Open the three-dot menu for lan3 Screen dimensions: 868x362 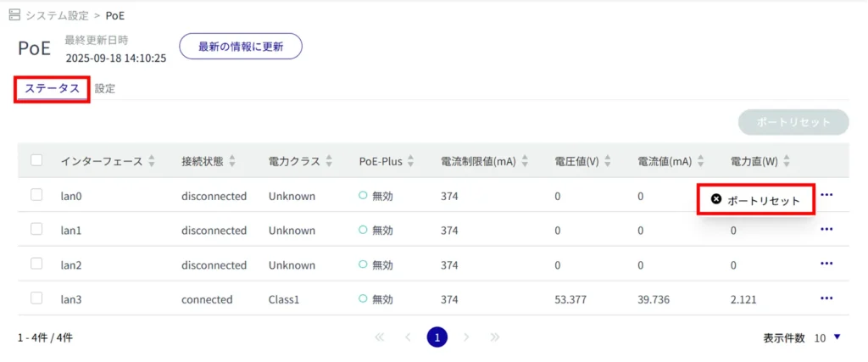[826, 298]
